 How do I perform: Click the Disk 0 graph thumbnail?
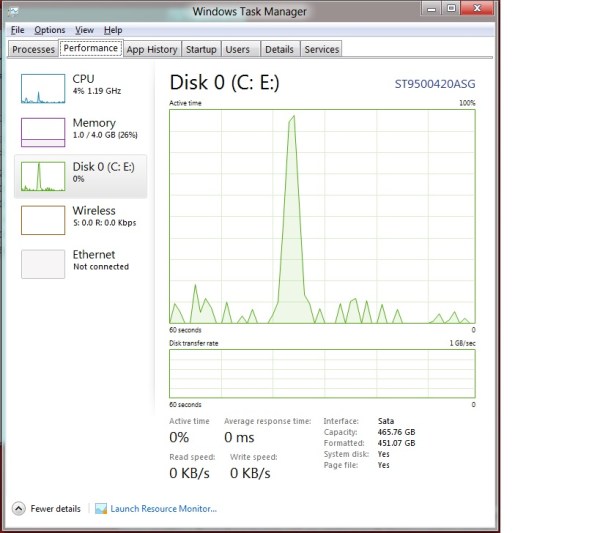pos(43,176)
